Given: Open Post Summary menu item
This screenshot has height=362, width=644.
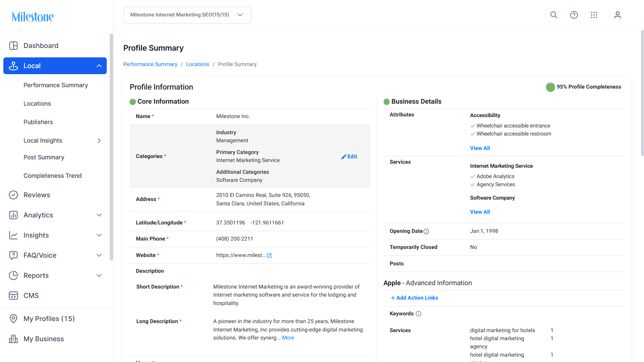Looking at the screenshot, I should pyautogui.click(x=44, y=157).
